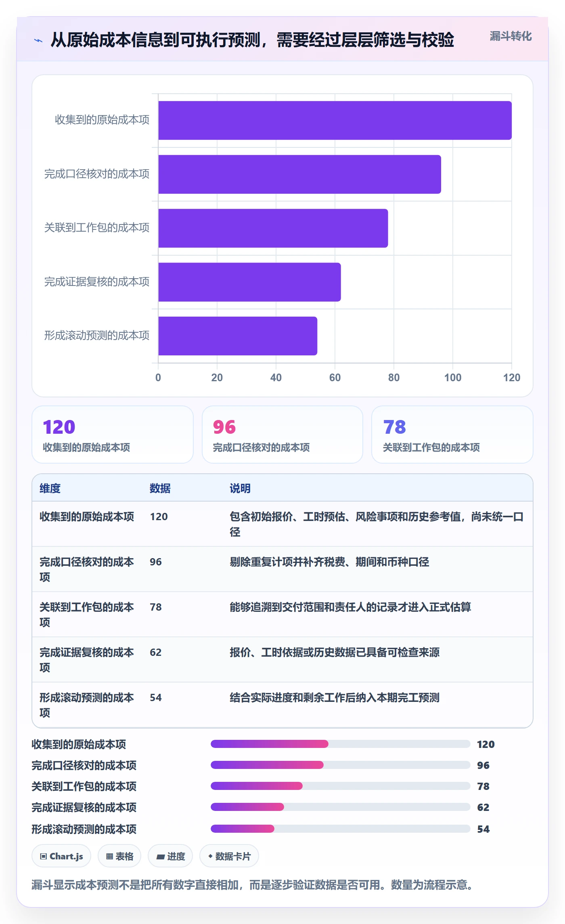This screenshot has height=924, width=565.
Task: Click the 数据卡片 chip
Action: (229, 856)
